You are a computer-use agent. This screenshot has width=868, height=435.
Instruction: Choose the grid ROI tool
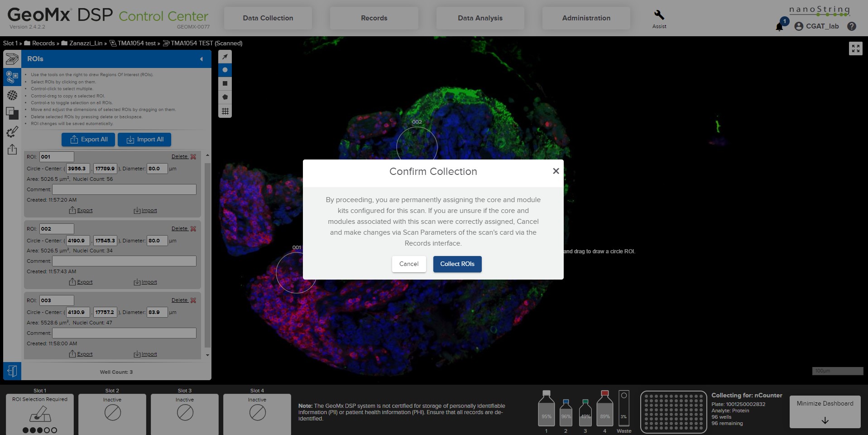pyautogui.click(x=225, y=111)
